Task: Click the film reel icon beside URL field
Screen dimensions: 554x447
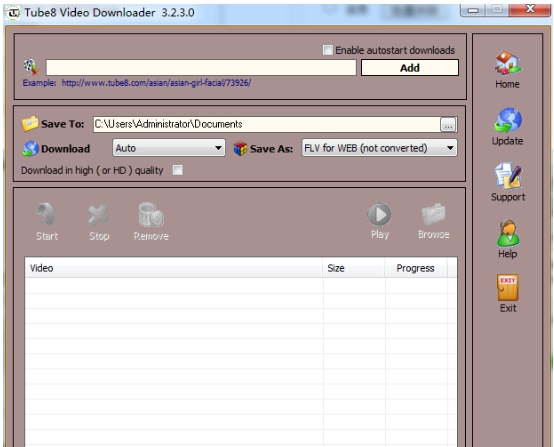Action: (x=31, y=67)
